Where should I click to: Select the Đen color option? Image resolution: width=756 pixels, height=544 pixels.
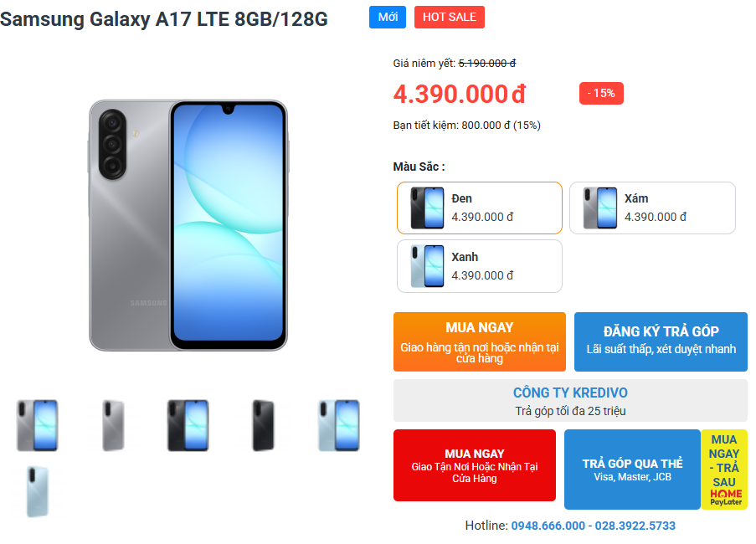(479, 208)
